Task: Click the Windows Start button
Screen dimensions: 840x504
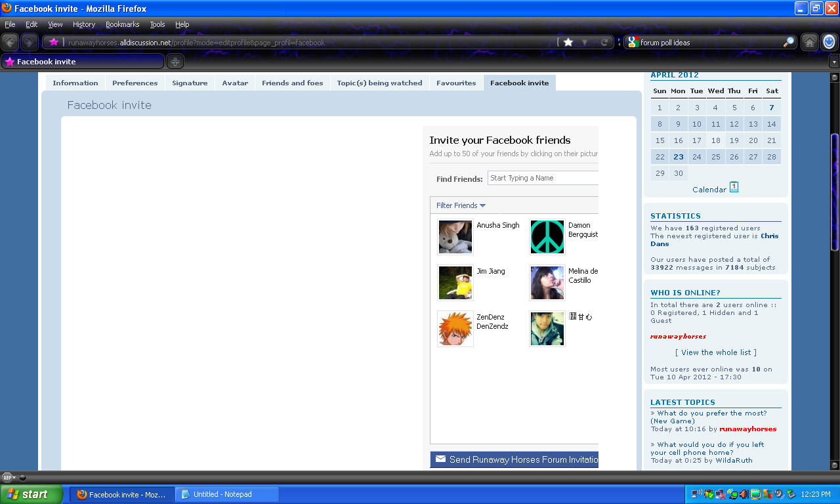Action: pos(31,494)
